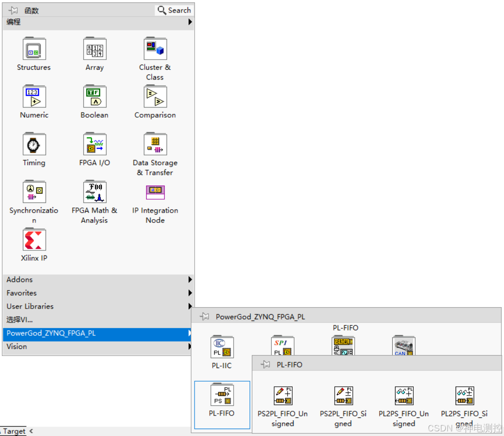Select the PL-FIFO subpalette icon
Screen dimensions: 504x436
click(222, 395)
